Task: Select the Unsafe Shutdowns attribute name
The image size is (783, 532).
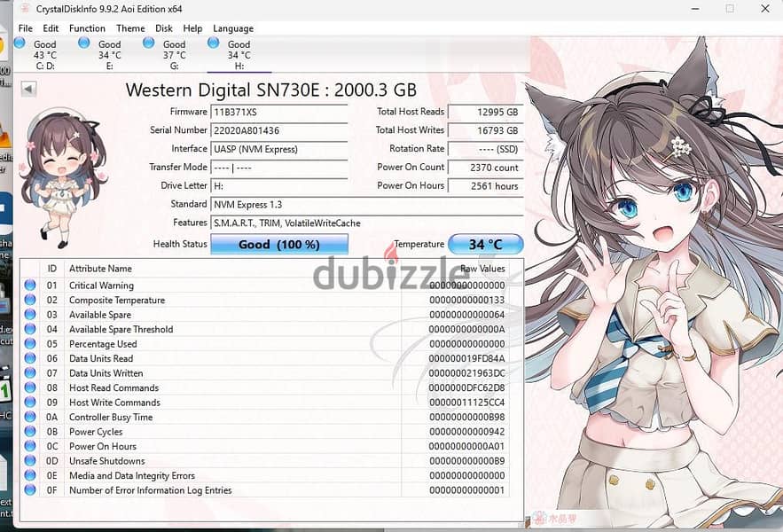Action: click(107, 461)
